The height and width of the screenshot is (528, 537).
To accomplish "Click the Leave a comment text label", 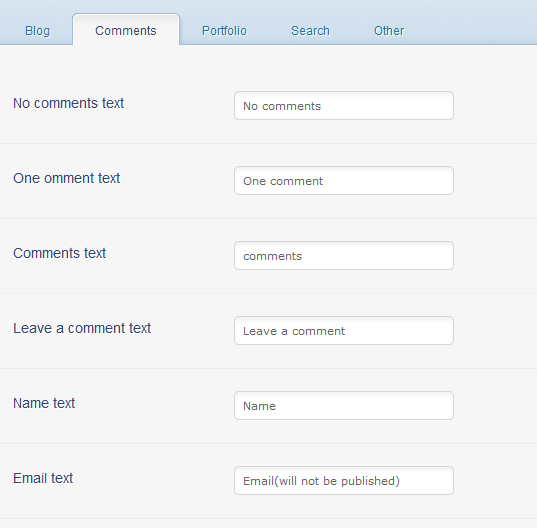I will pos(82,328).
